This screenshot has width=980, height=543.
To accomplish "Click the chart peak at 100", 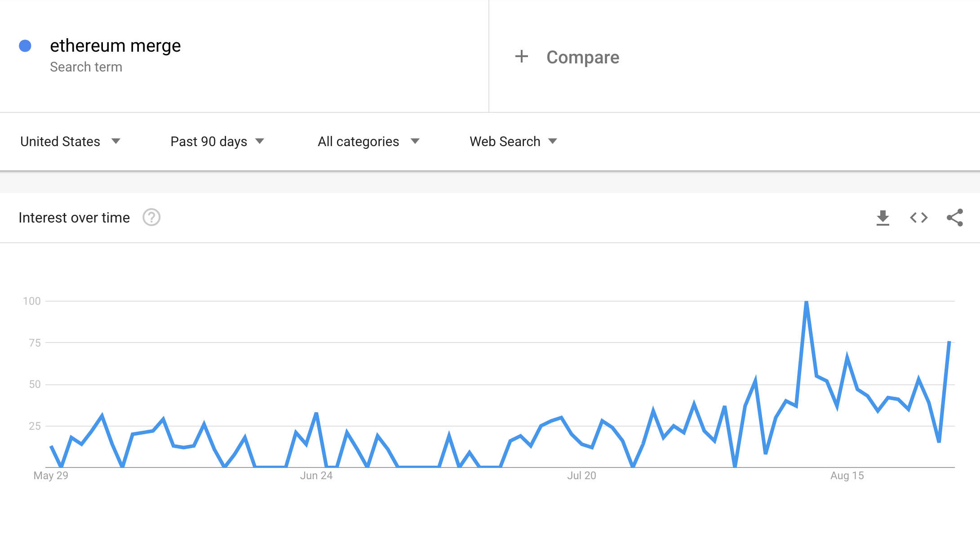I will pos(807,302).
